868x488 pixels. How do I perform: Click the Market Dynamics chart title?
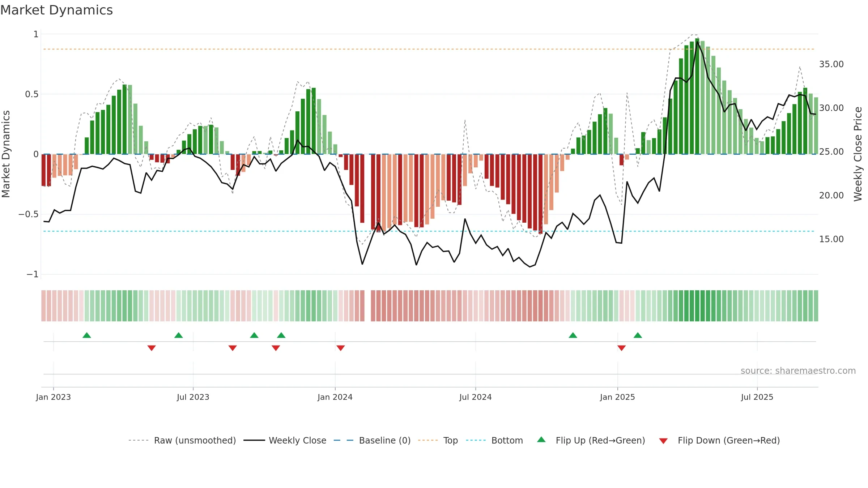pos(57,10)
